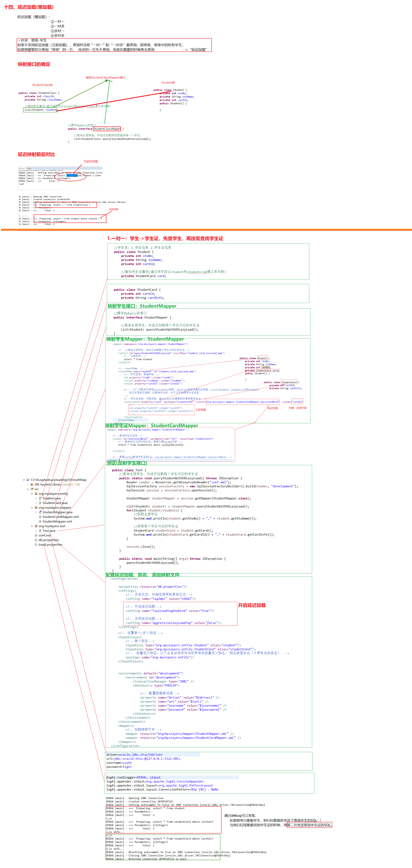Screen dimensions: 412x868
Task: Click the JRE System Library books icon
Action: pos(32,485)
